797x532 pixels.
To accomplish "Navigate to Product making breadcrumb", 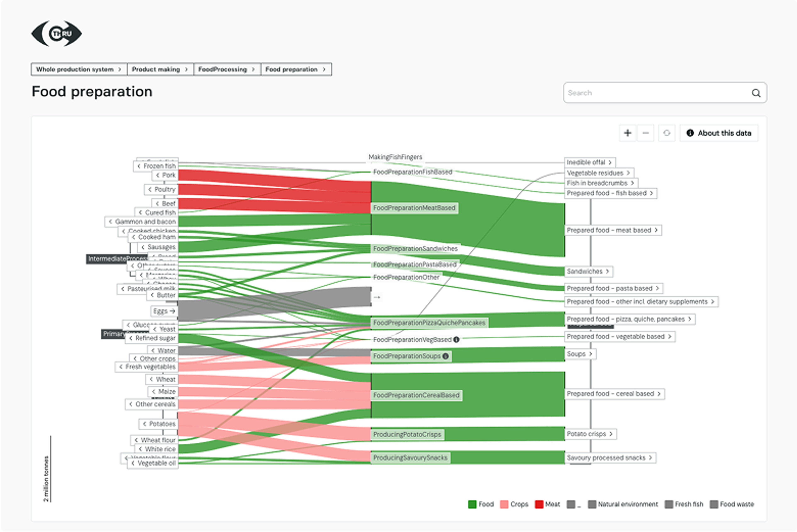I will point(160,69).
